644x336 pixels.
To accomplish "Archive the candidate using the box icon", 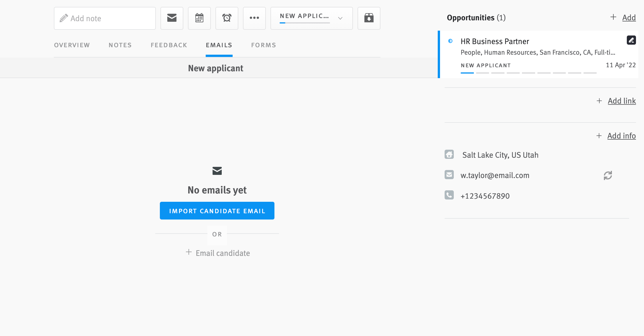I will pyautogui.click(x=369, y=18).
